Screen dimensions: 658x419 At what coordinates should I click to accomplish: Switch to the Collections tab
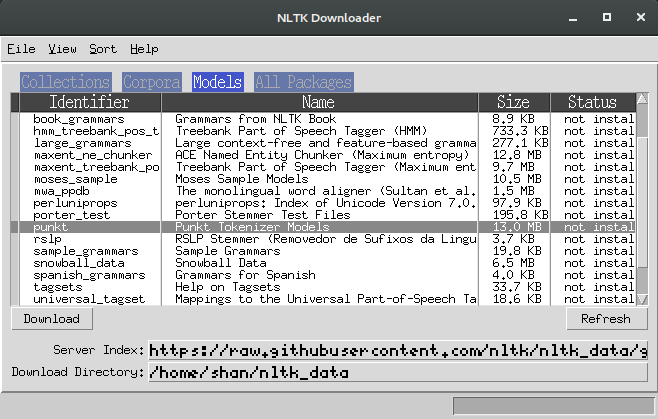(x=65, y=82)
